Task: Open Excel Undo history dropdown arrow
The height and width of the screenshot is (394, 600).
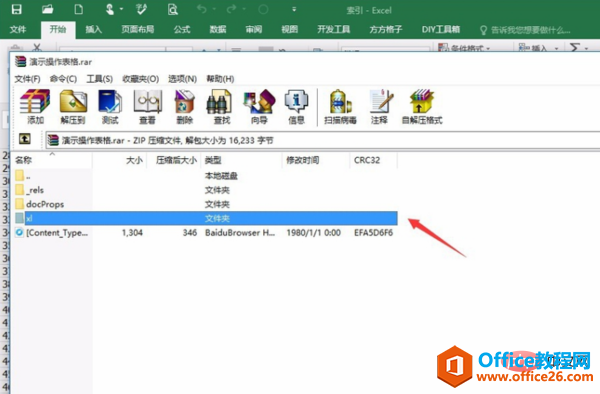Action: point(214,9)
